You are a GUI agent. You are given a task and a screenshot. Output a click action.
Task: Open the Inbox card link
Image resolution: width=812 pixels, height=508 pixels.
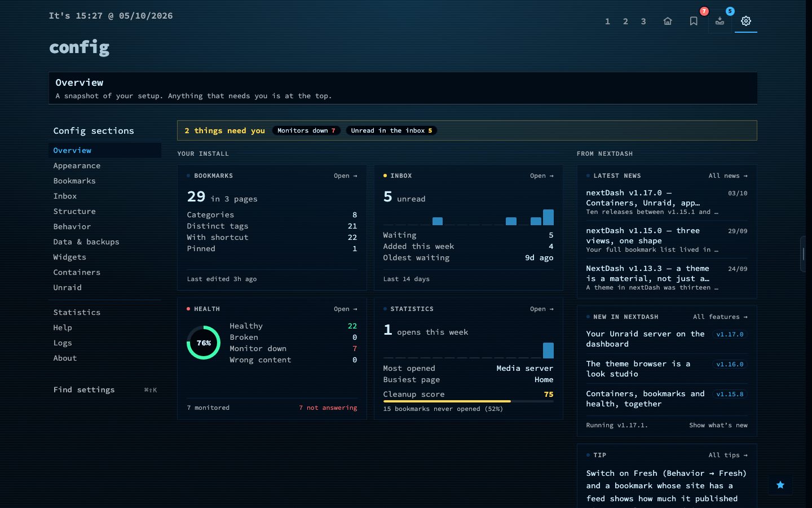[x=541, y=176]
